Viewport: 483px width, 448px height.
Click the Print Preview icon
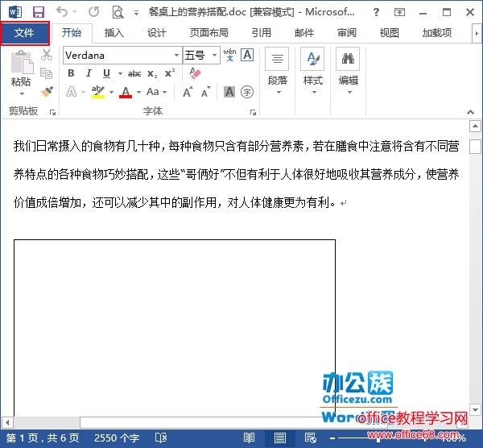pos(118,12)
